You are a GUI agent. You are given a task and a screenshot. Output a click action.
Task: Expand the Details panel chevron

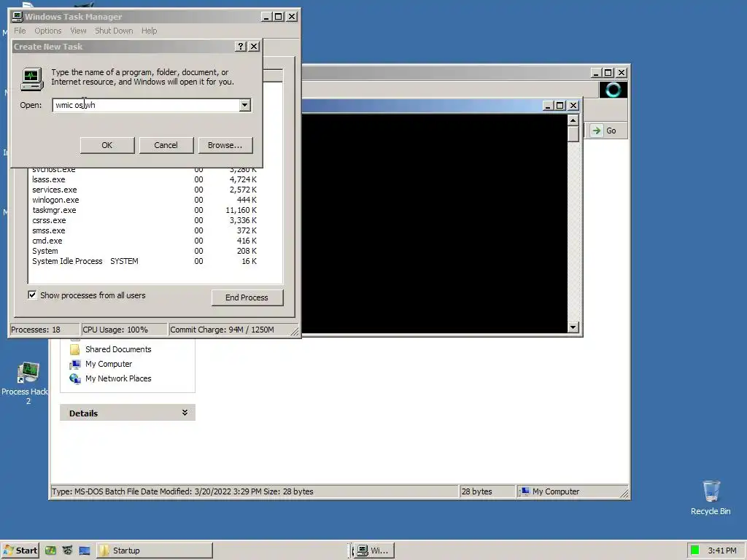click(x=185, y=413)
